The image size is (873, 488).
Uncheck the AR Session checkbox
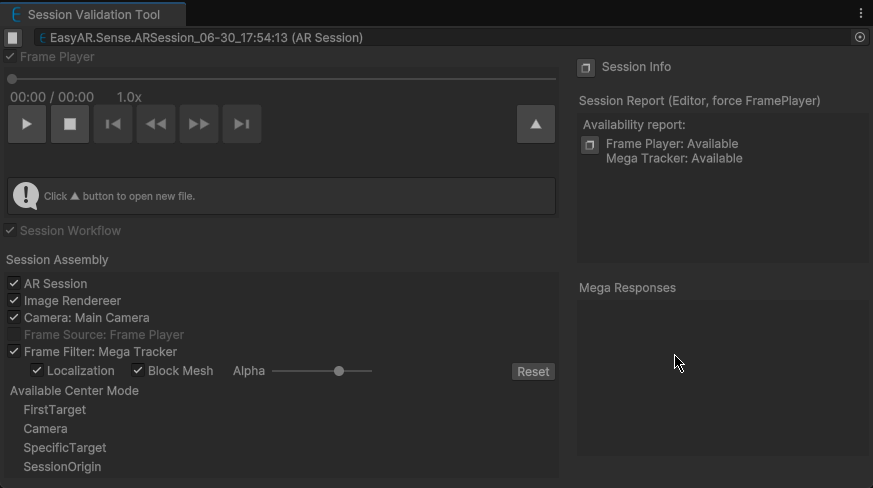[14, 283]
